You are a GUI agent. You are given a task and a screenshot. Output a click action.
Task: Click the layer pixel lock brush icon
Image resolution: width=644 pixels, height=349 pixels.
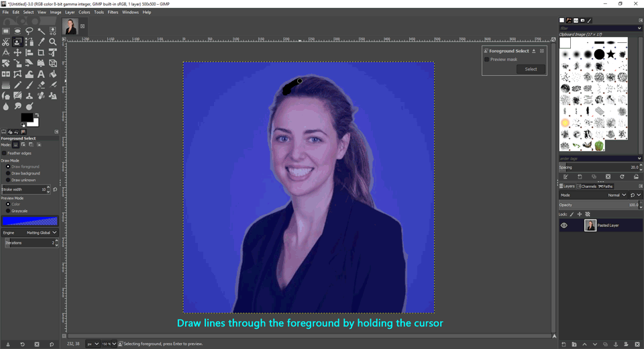(x=572, y=214)
